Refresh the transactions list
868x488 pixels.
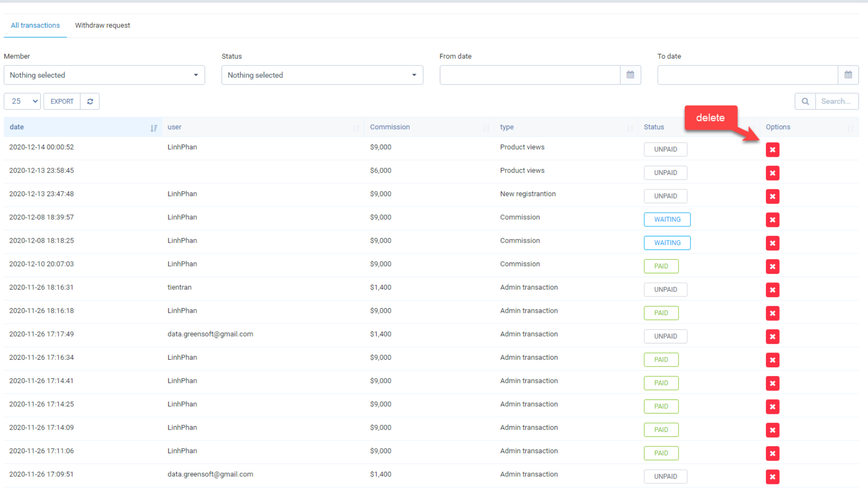coord(90,101)
